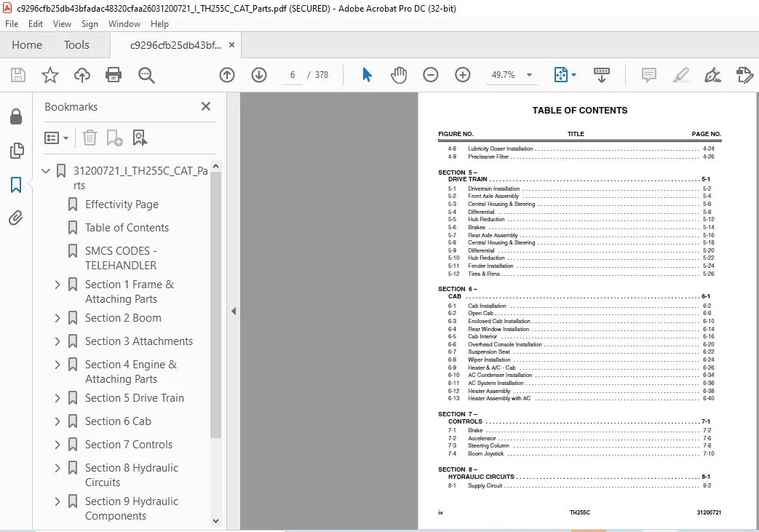Open the View menu
This screenshot has height=532, width=759.
(62, 24)
